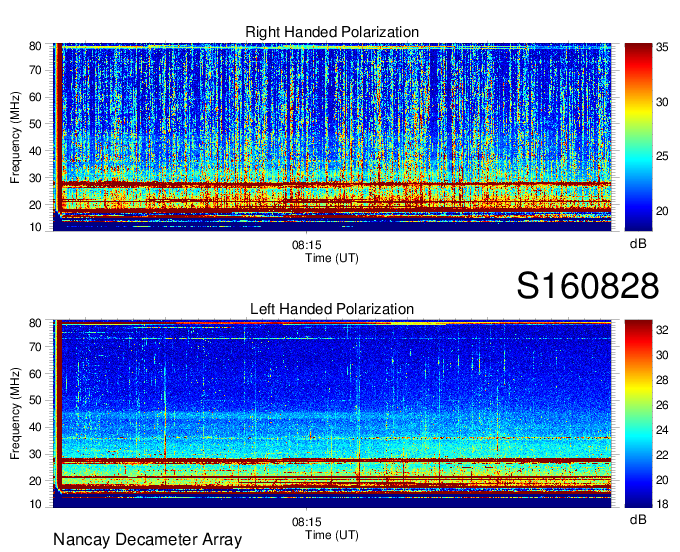
Task: Click the 'dB' label under lower color bar
Action: [x=638, y=519]
